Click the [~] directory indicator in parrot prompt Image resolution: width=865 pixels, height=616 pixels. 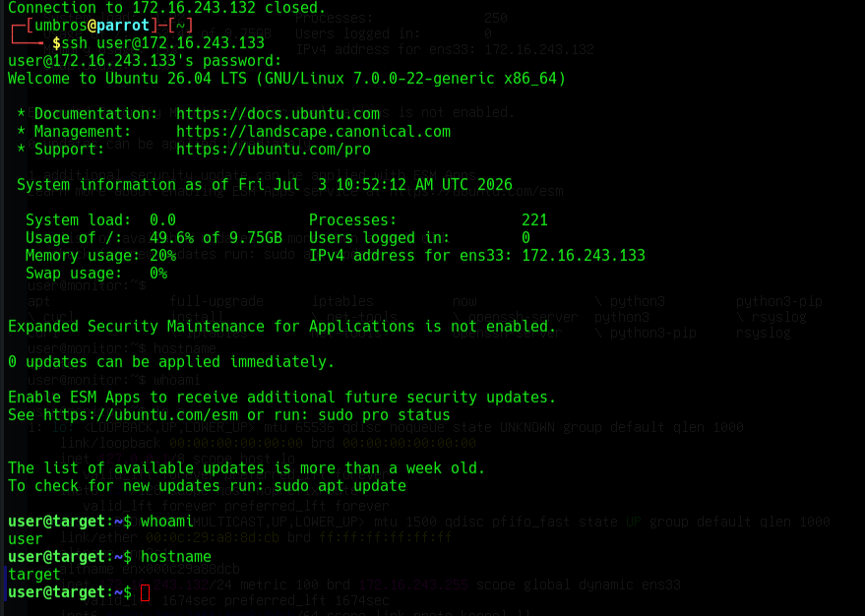click(180, 26)
